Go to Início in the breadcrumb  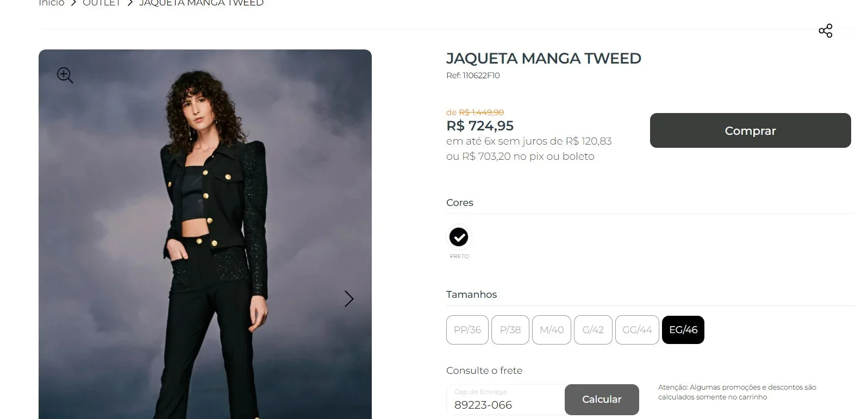(52, 3)
